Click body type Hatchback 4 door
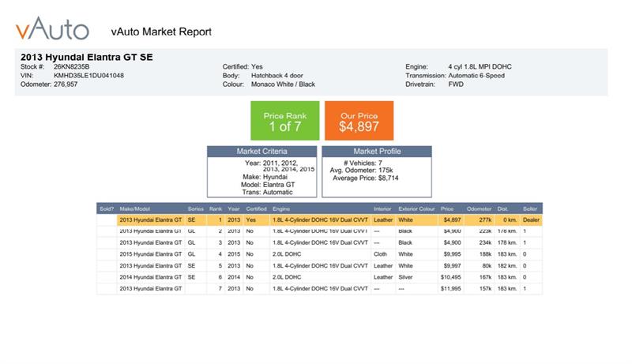This screenshot has width=632, height=364. [x=277, y=76]
